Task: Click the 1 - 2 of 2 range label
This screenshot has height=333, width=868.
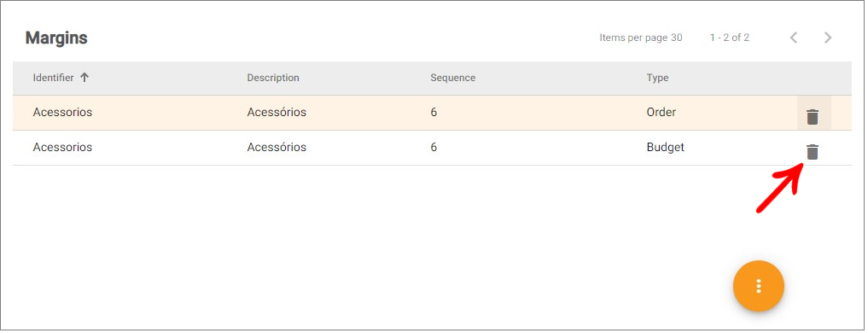Action: (x=730, y=38)
